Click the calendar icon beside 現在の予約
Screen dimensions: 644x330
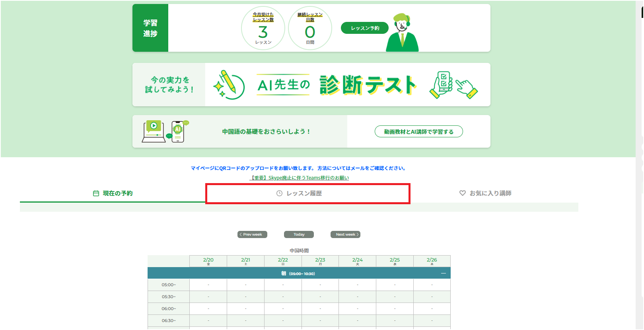pos(96,193)
